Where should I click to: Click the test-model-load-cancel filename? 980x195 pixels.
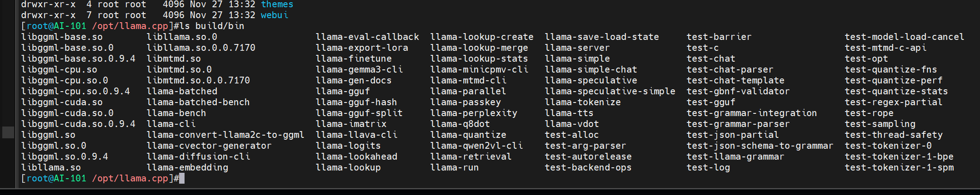pyautogui.click(x=904, y=37)
